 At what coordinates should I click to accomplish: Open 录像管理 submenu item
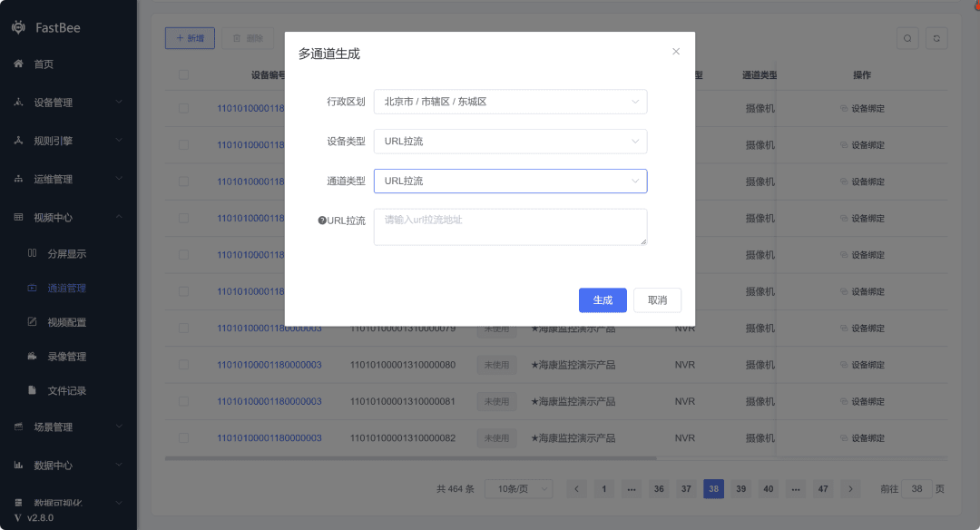tap(68, 357)
